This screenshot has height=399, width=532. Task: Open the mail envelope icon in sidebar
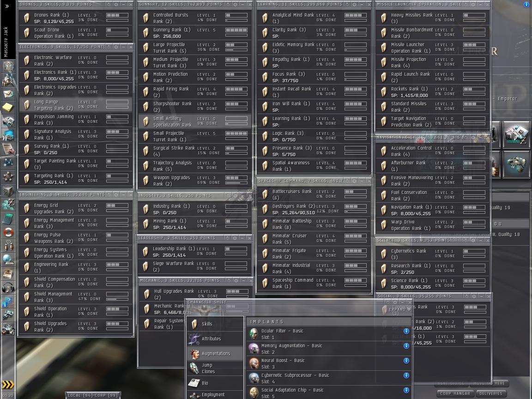[x=8, y=94]
